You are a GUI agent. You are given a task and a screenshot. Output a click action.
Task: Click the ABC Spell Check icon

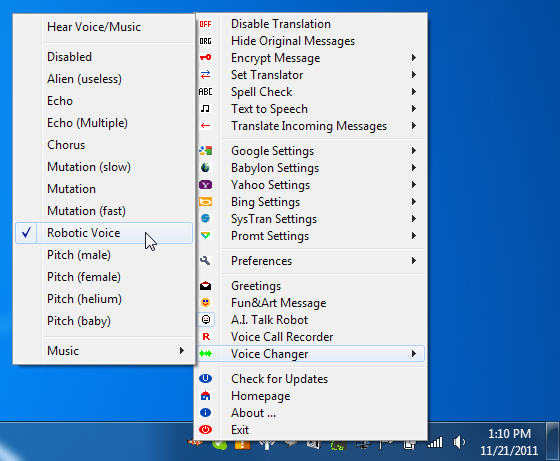[x=205, y=92]
